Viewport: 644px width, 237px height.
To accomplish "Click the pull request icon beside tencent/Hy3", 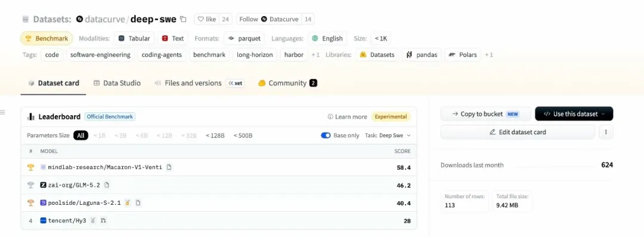I will [103, 220].
